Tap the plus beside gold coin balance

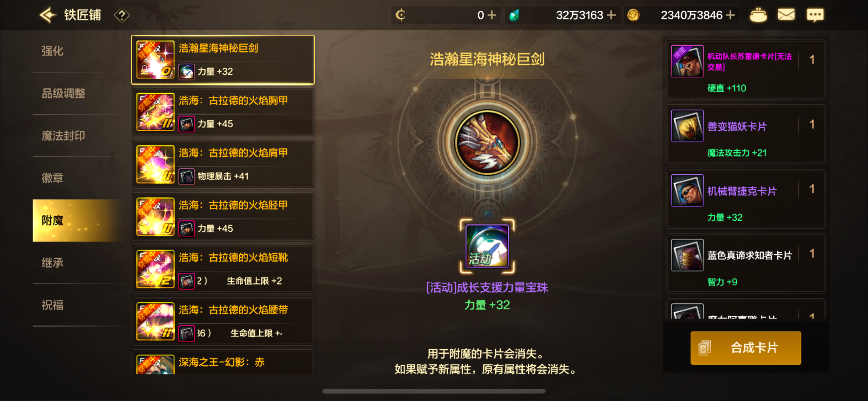(731, 15)
